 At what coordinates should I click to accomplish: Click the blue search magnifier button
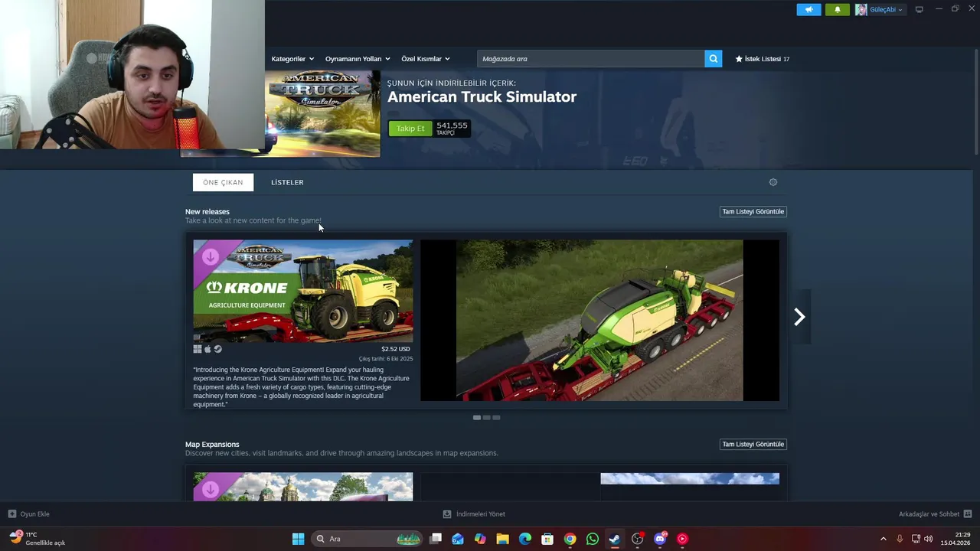(x=714, y=59)
